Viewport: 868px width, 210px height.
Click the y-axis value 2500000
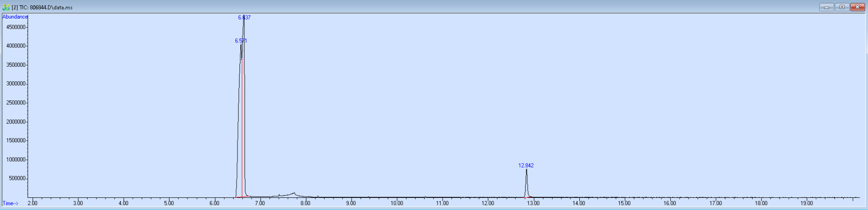pos(16,103)
